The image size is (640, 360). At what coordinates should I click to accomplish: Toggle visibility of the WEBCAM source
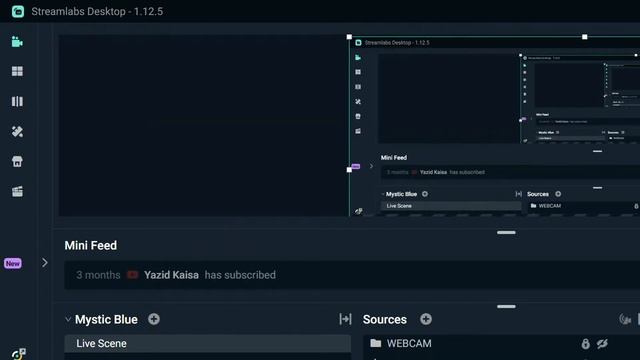(602, 344)
